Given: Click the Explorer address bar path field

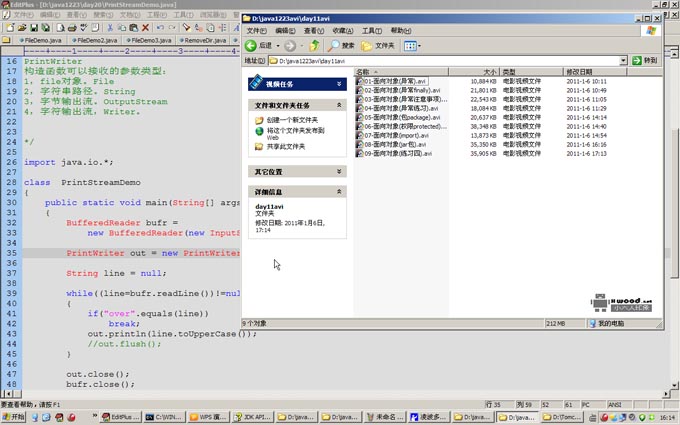Looking at the screenshot, I should point(444,61).
